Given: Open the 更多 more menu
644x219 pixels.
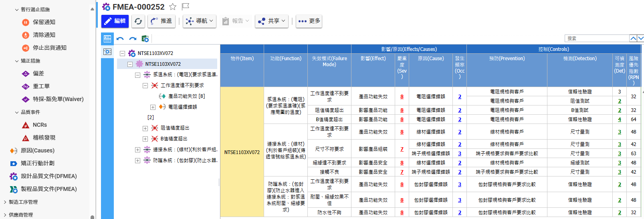Looking at the screenshot, I should [309, 21].
